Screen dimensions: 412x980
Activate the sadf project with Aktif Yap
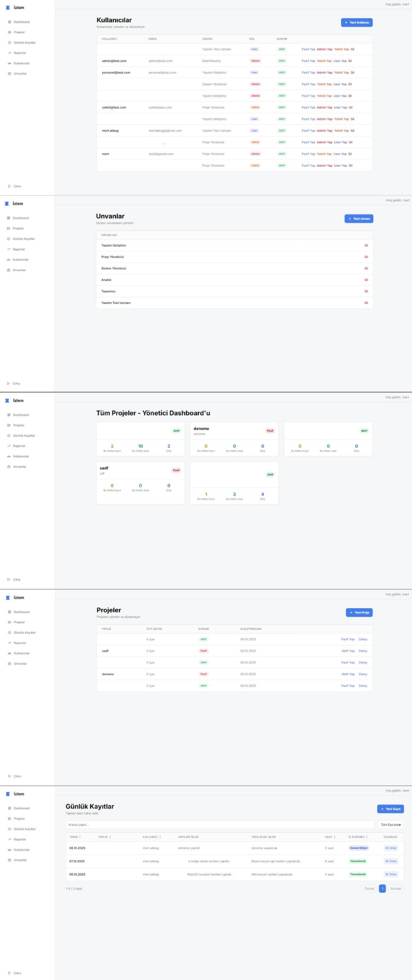tap(348, 651)
